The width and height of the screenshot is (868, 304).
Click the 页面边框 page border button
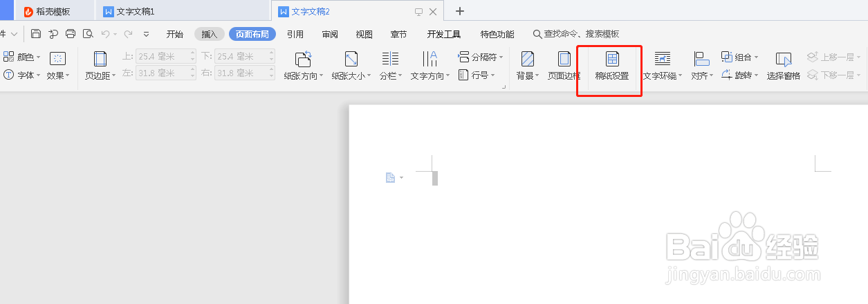click(564, 66)
